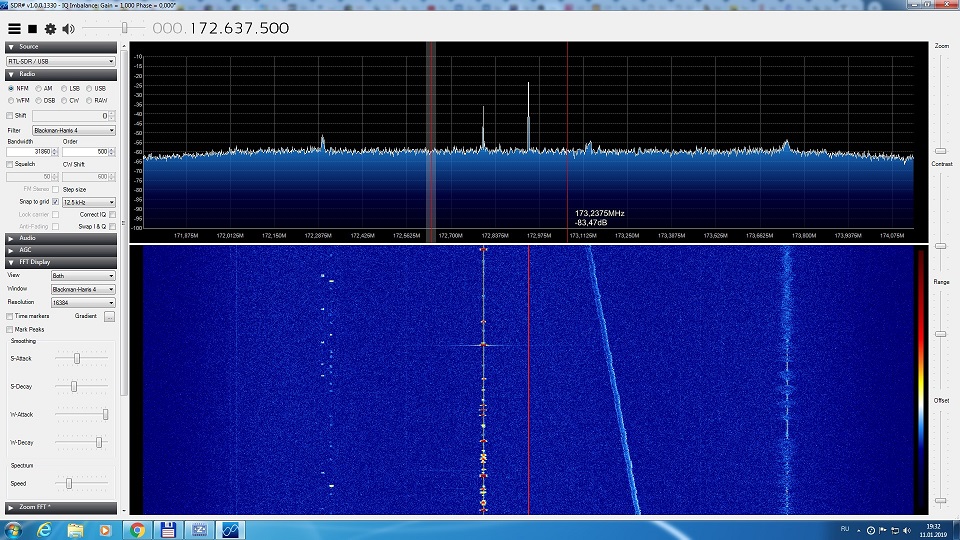Click the Order spinner arrows

[x=111, y=152]
